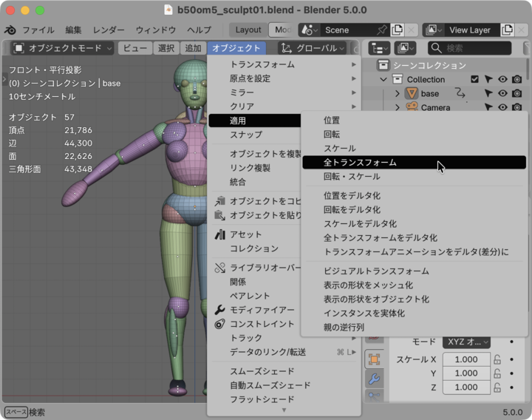Click the scale Z value field
Viewport: 532px width, 420px height.
tap(466, 387)
